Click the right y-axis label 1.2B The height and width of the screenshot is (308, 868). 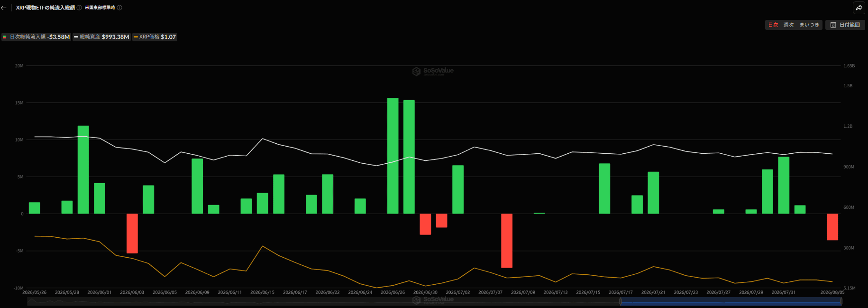(x=848, y=126)
